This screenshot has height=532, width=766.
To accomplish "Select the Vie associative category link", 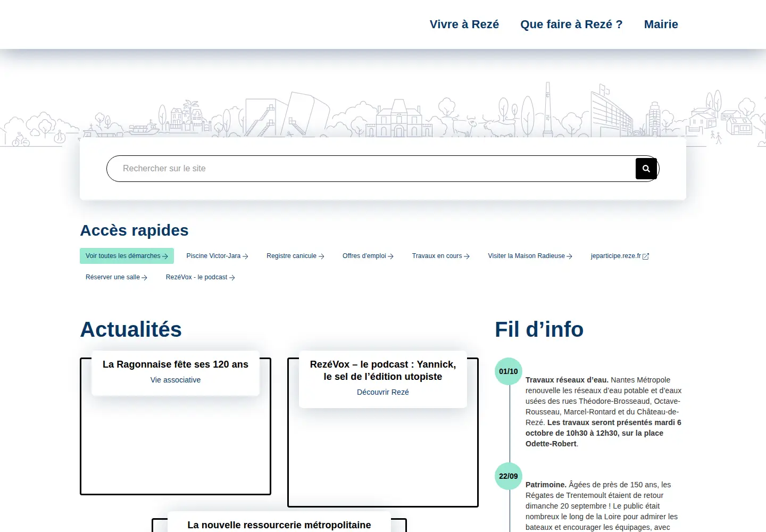I will pyautogui.click(x=176, y=380).
